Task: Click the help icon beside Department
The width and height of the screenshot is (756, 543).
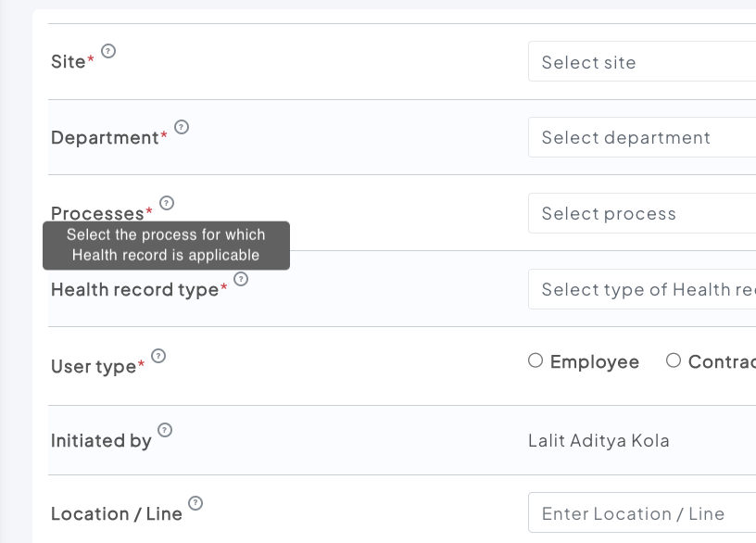Action: point(182,127)
